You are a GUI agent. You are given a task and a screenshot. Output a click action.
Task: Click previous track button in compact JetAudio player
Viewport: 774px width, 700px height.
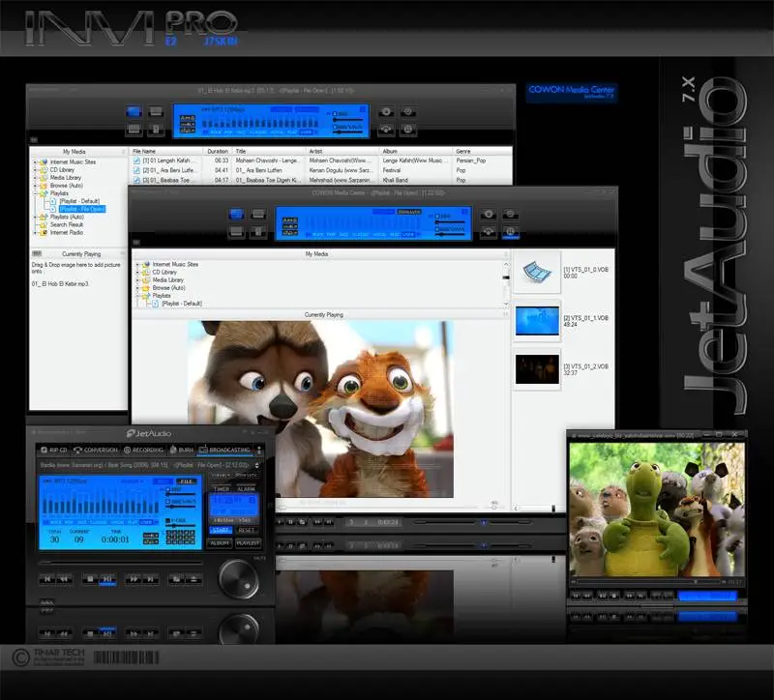pos(46,578)
